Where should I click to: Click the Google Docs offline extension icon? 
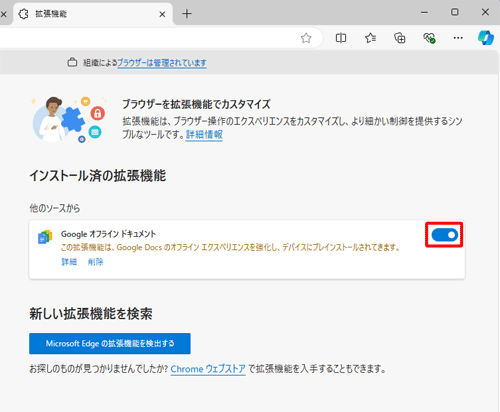(x=45, y=237)
